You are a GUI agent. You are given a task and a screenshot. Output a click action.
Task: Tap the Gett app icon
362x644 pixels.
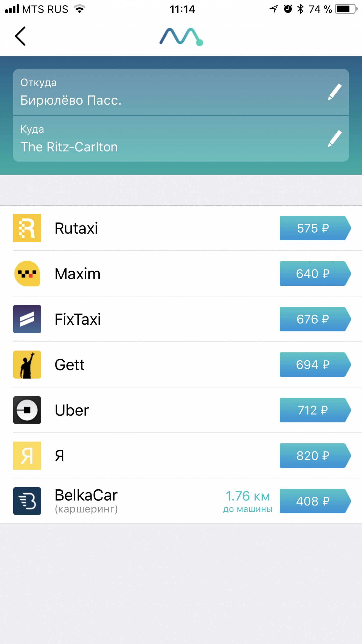click(27, 365)
